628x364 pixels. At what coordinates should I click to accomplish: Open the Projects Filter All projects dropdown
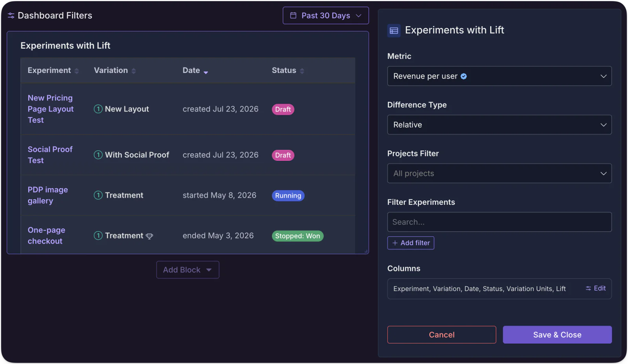499,173
